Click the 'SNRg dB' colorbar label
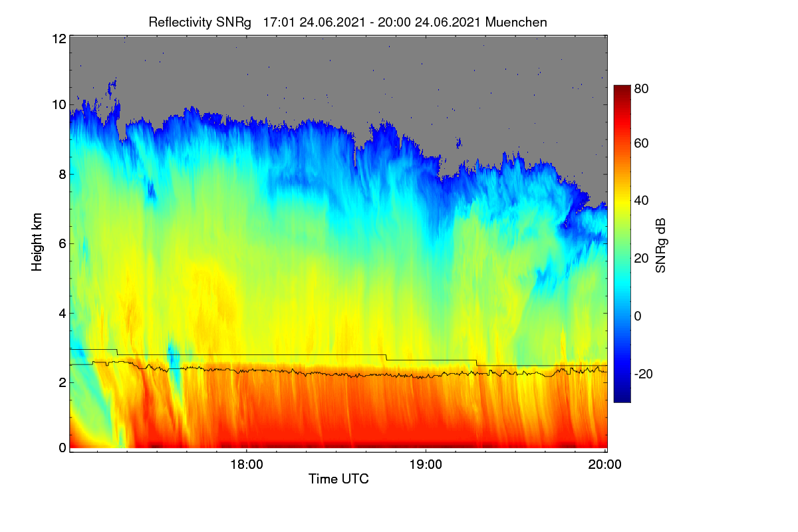 point(660,245)
